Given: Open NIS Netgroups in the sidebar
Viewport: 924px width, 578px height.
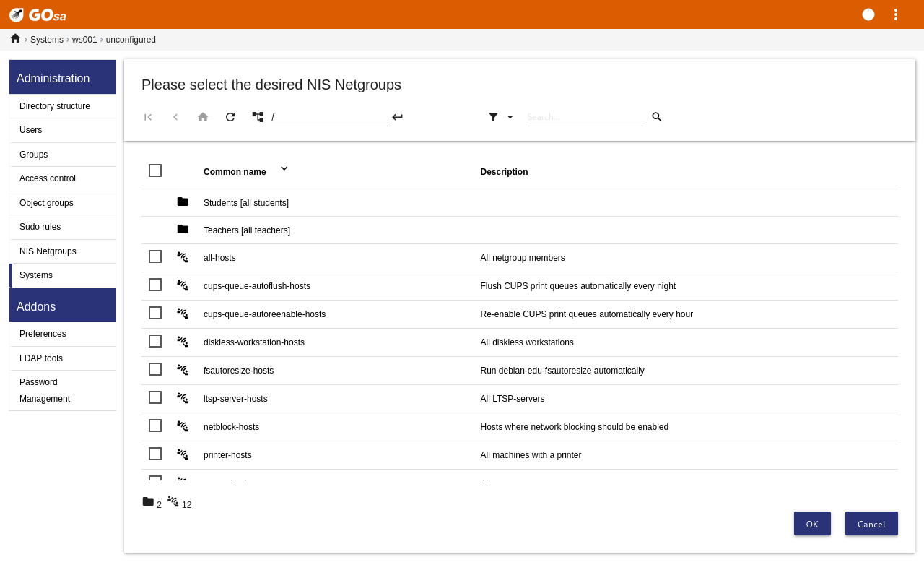Looking at the screenshot, I should [48, 251].
